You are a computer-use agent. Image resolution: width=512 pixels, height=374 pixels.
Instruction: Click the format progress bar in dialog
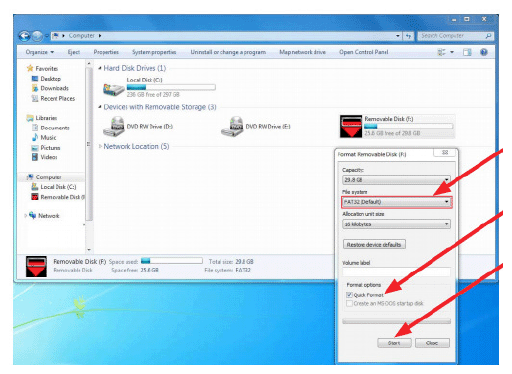(x=396, y=321)
